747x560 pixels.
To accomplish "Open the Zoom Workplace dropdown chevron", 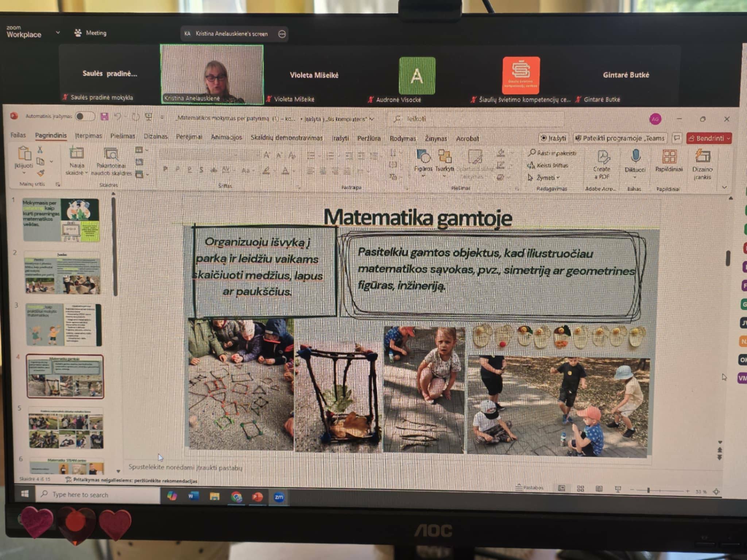I will (58, 32).
